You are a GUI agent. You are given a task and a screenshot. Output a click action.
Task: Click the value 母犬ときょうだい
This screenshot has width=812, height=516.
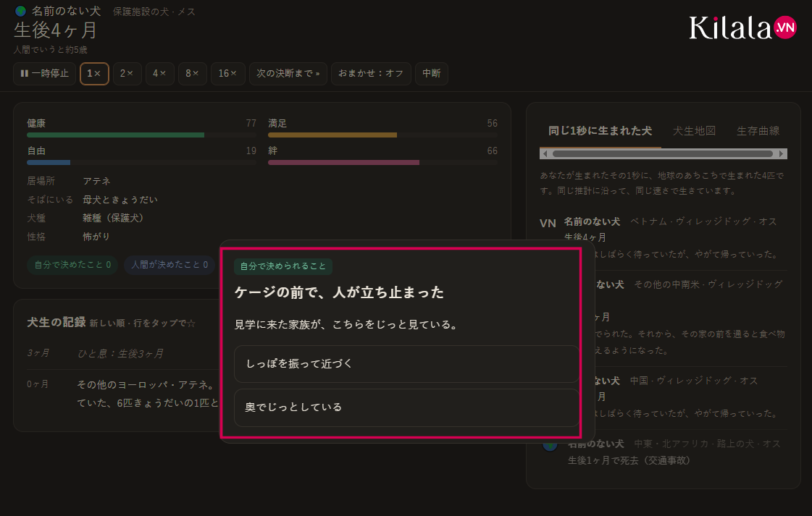(120, 200)
